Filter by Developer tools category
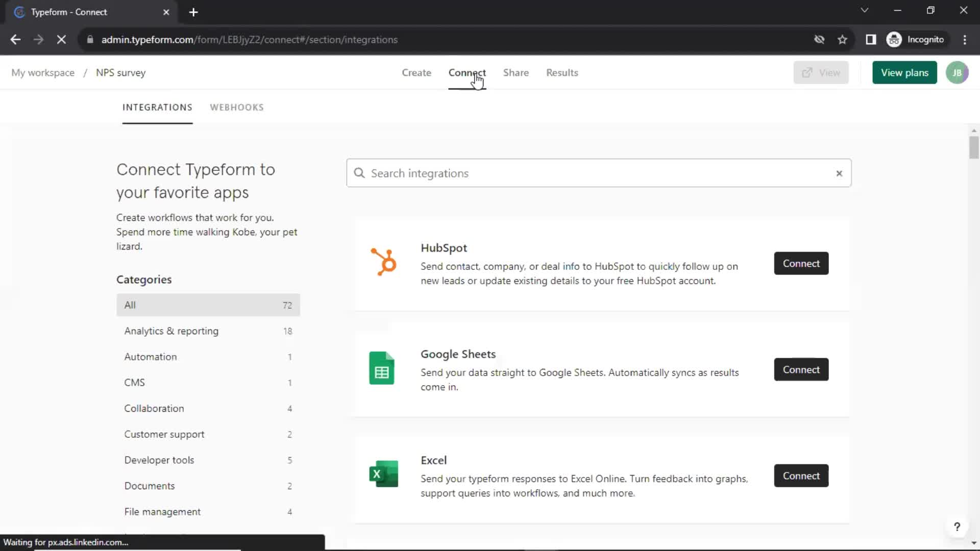The height and width of the screenshot is (551, 980). [208, 460]
